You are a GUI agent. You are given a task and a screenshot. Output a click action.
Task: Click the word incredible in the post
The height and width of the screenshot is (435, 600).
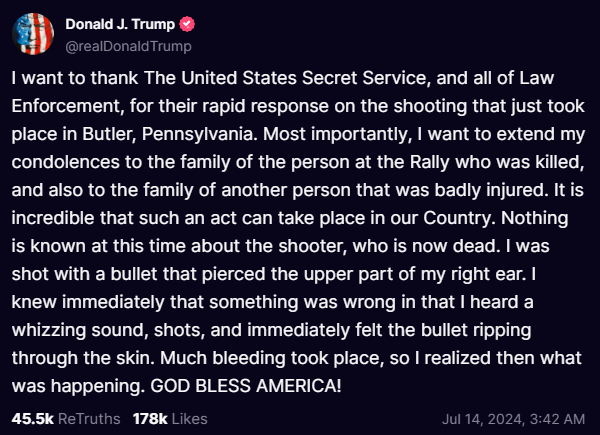(53, 218)
